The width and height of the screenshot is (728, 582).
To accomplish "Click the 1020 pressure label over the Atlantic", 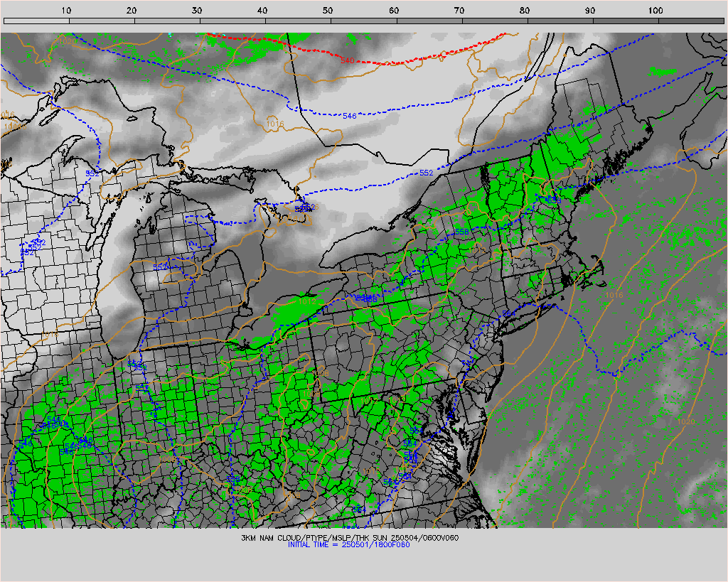I will tap(686, 421).
